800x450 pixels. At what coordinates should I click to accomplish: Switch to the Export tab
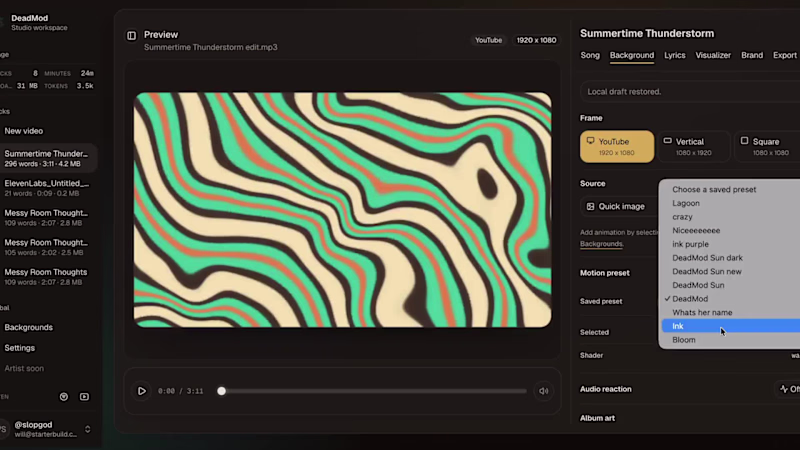[x=785, y=55]
